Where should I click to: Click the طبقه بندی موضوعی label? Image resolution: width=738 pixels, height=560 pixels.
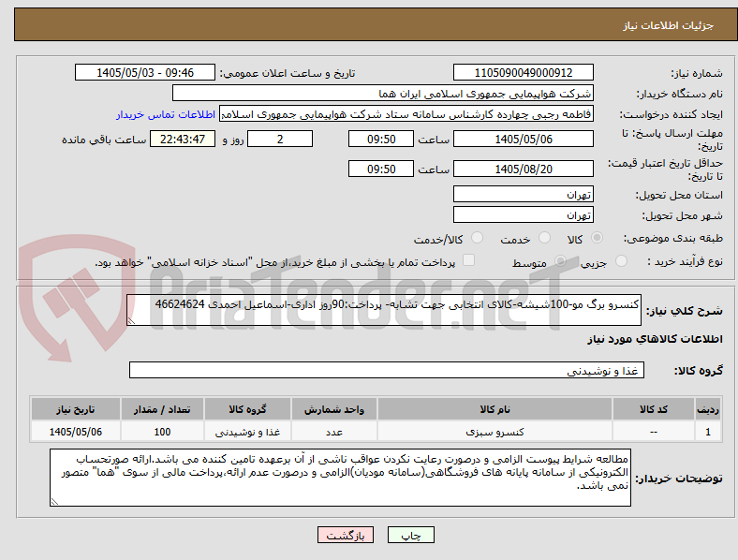click(x=673, y=239)
